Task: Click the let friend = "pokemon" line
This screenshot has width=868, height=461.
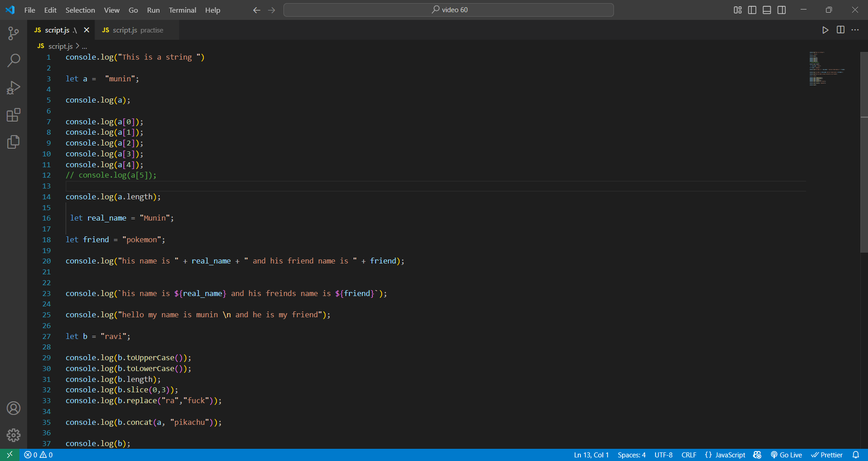Action: 115,240
